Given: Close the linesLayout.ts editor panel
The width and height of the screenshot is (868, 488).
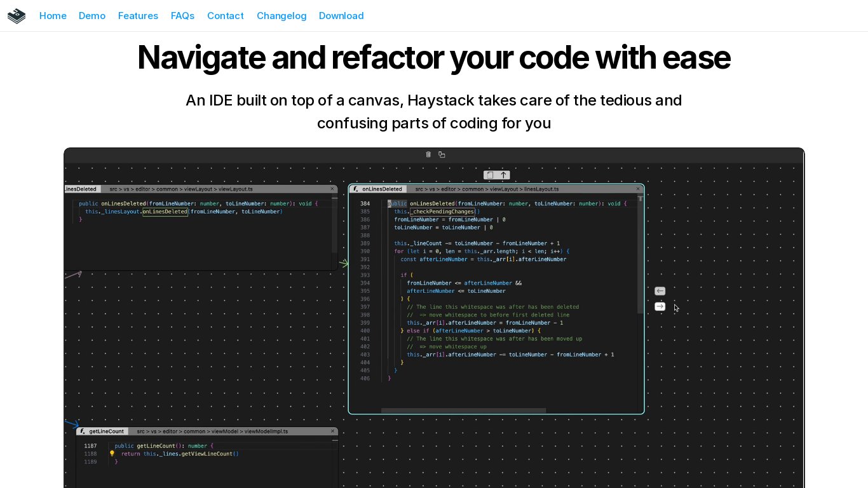Looking at the screenshot, I should click(x=638, y=189).
